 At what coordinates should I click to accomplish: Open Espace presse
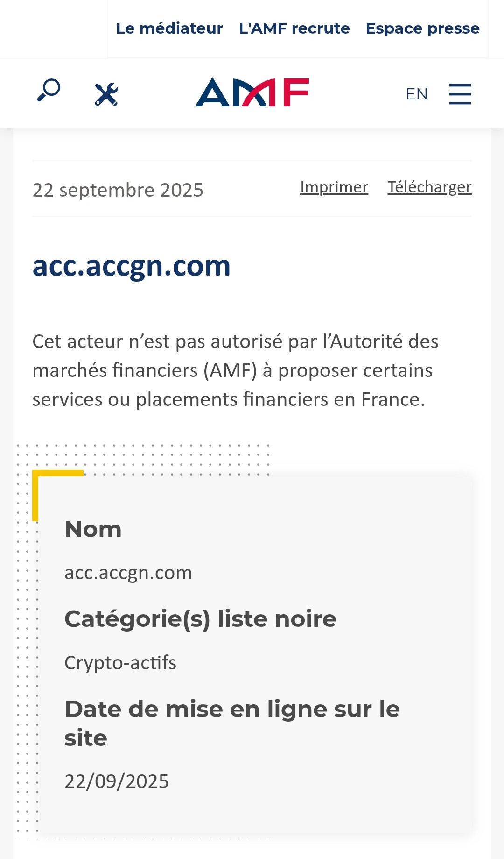pyautogui.click(x=422, y=28)
